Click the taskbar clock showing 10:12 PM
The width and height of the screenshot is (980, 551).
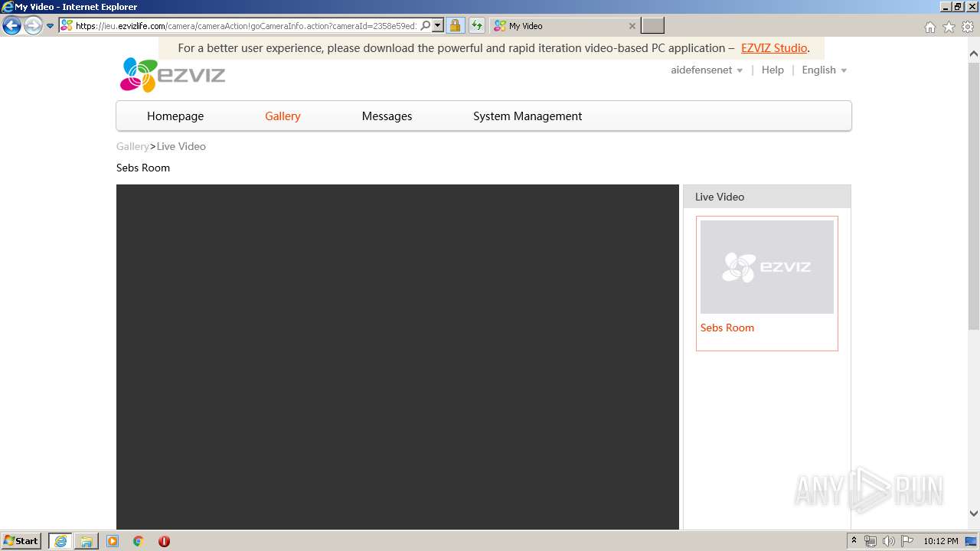[940, 541]
